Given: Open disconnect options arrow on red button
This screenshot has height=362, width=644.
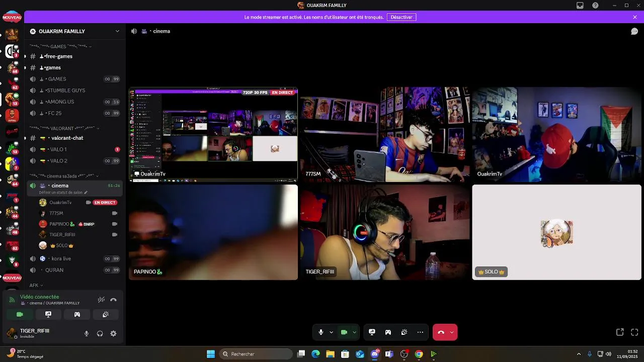Looking at the screenshot, I should pyautogui.click(x=452, y=332).
